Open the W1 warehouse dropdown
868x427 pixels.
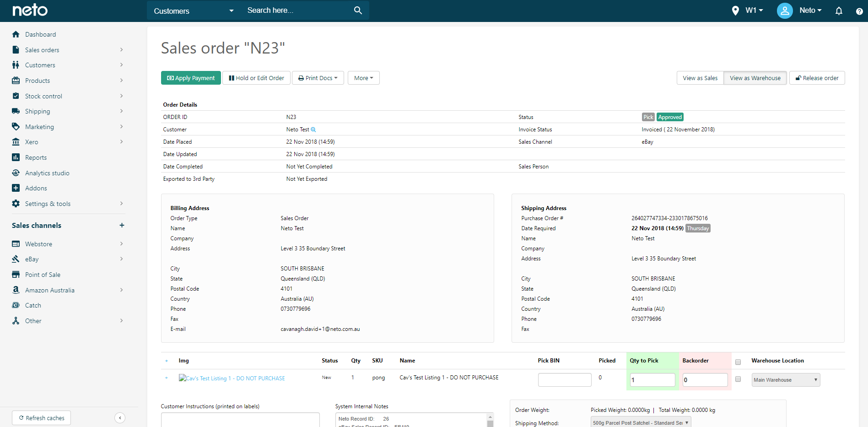(x=754, y=10)
